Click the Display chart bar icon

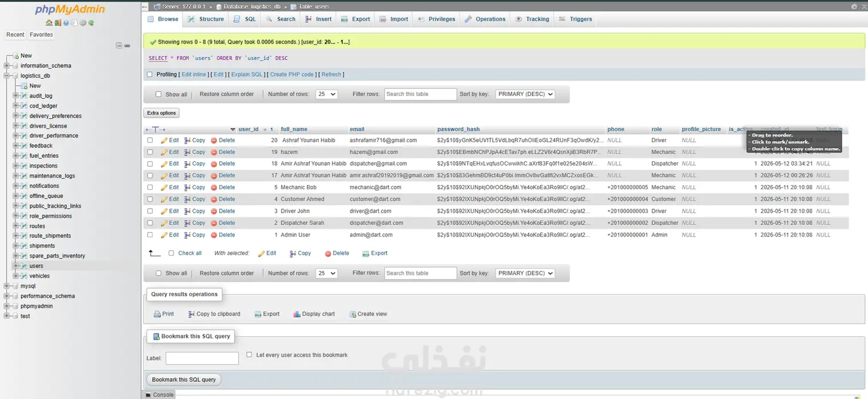[297, 314]
